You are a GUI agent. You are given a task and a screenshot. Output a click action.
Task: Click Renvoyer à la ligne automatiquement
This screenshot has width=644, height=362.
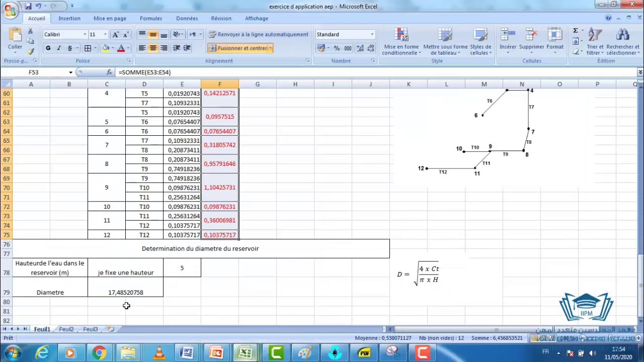[x=259, y=34]
